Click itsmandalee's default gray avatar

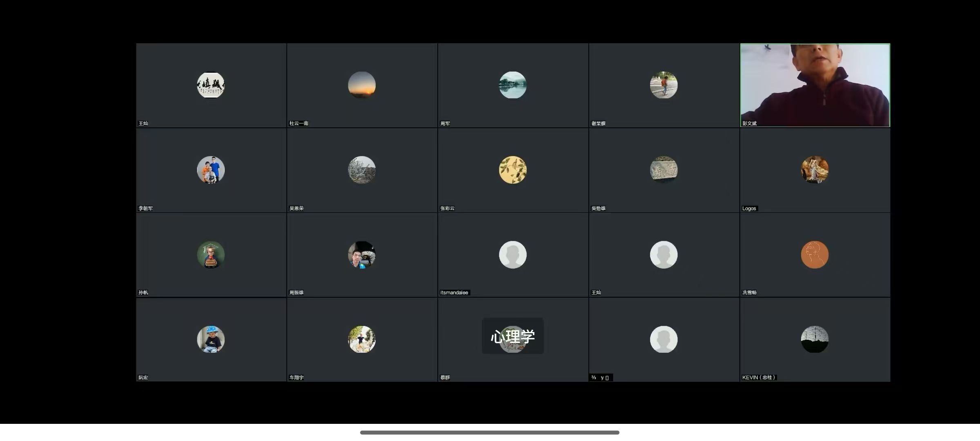[513, 255]
